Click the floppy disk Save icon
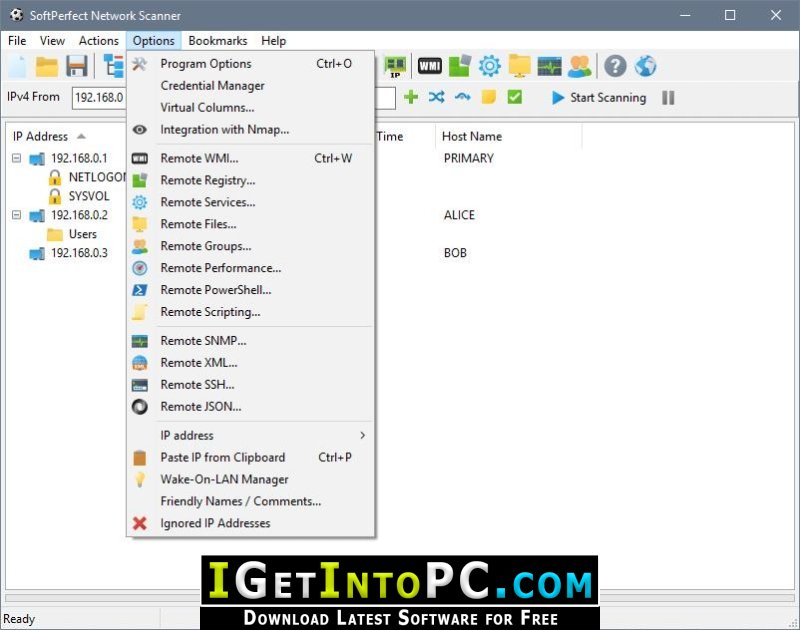 [77, 66]
